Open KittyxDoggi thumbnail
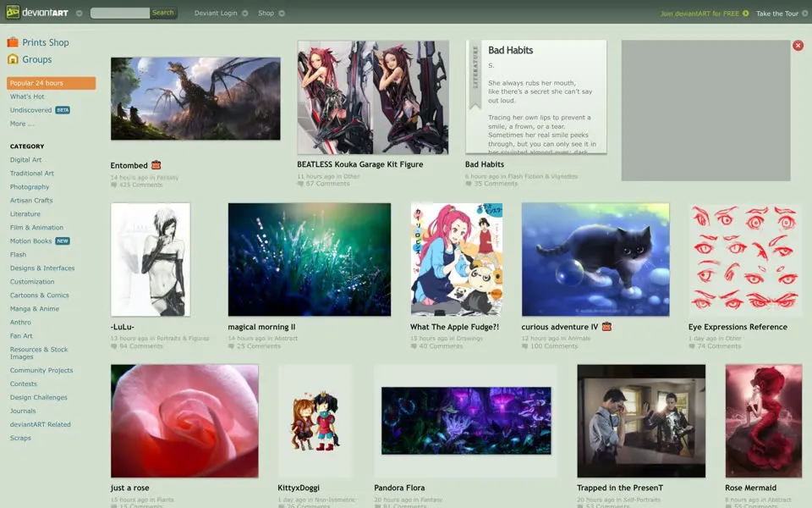 315,421
